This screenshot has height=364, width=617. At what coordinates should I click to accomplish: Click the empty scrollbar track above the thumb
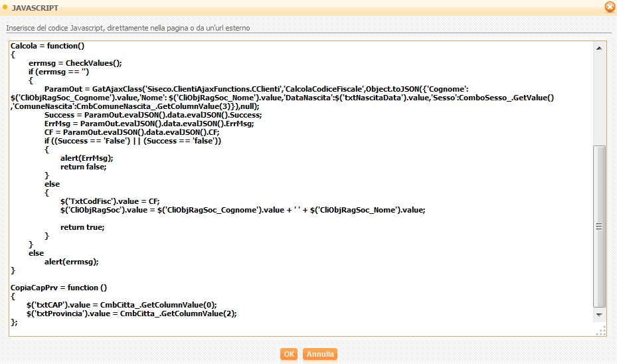[600, 100]
